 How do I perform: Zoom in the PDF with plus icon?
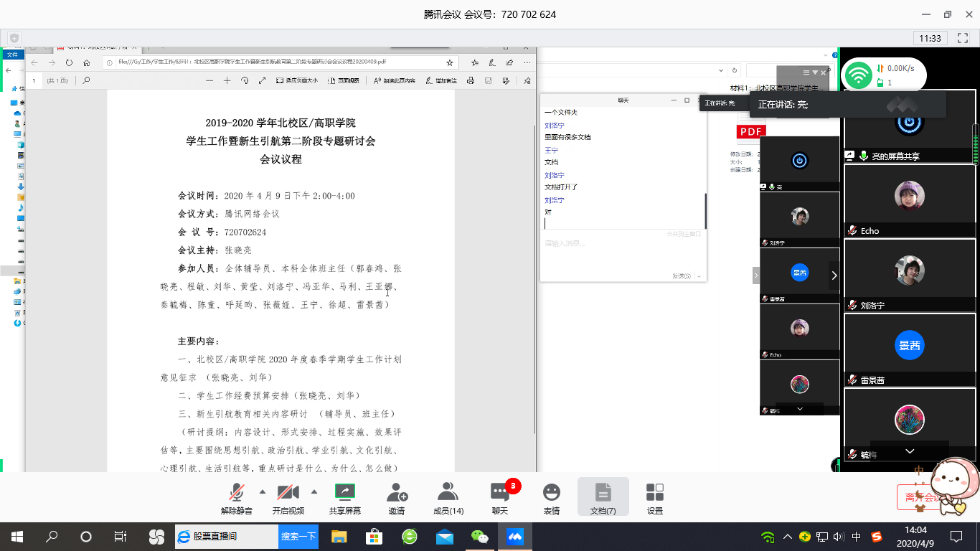[227, 81]
